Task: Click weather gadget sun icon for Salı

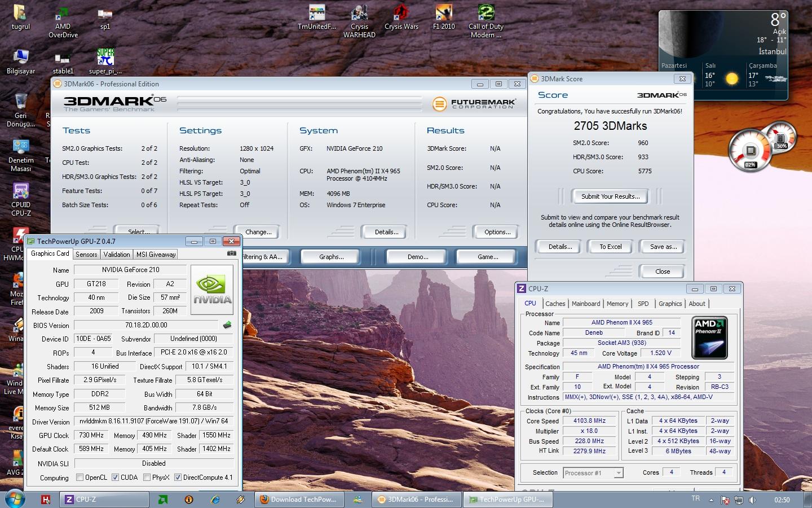Action: pyautogui.click(x=732, y=78)
